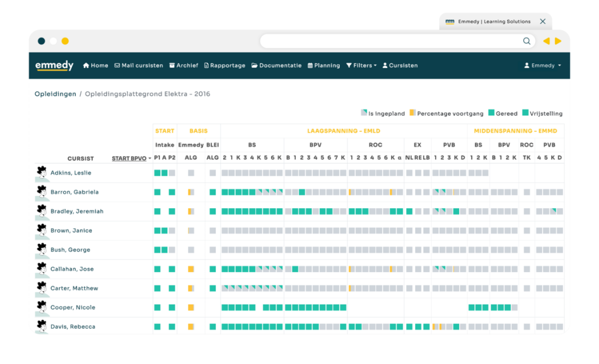Close the Emmedy Learning Solutions tab
This screenshot has height=364, width=599.
[543, 22]
